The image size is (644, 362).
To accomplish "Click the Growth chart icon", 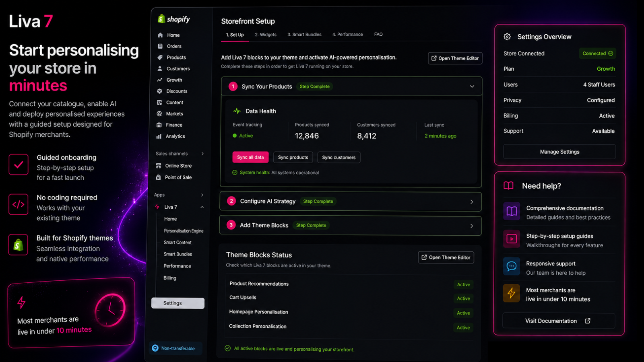I will coord(160,80).
